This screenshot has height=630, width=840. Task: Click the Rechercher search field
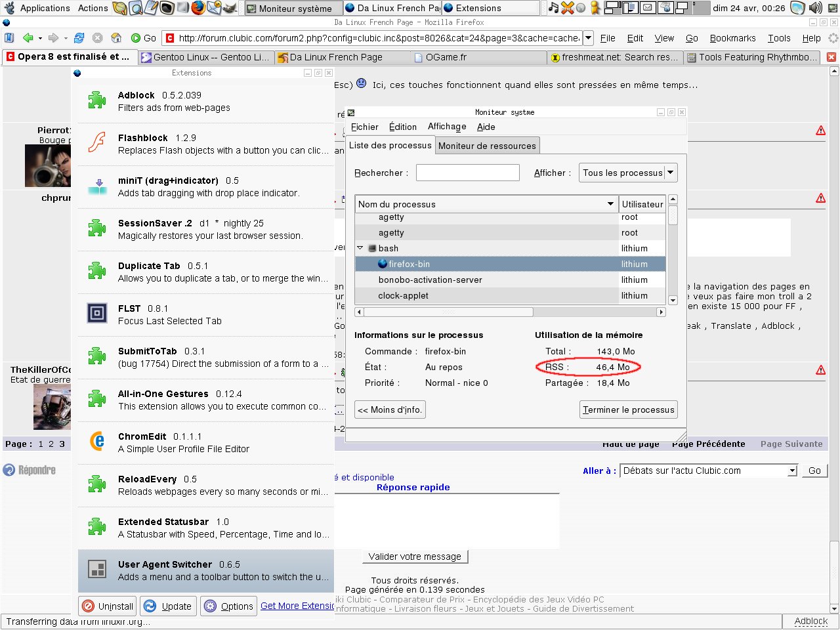(x=468, y=173)
